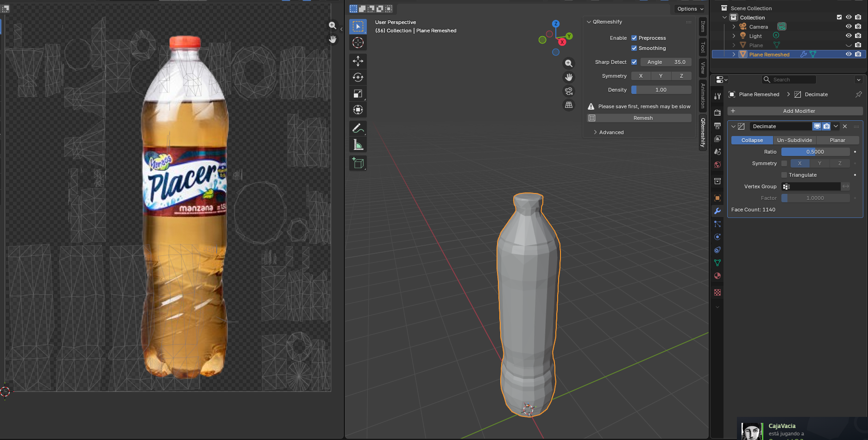Select the Move tool in viewport toolbar
The image size is (868, 440).
click(x=358, y=61)
